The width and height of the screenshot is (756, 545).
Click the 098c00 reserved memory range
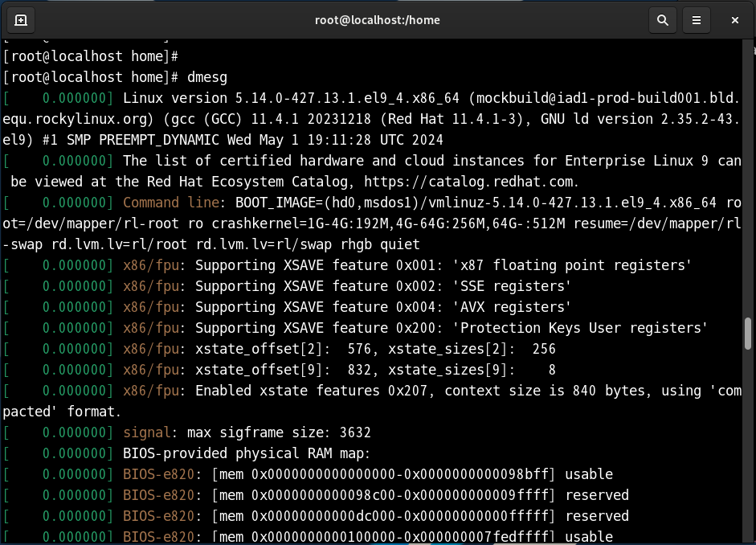[x=384, y=495]
